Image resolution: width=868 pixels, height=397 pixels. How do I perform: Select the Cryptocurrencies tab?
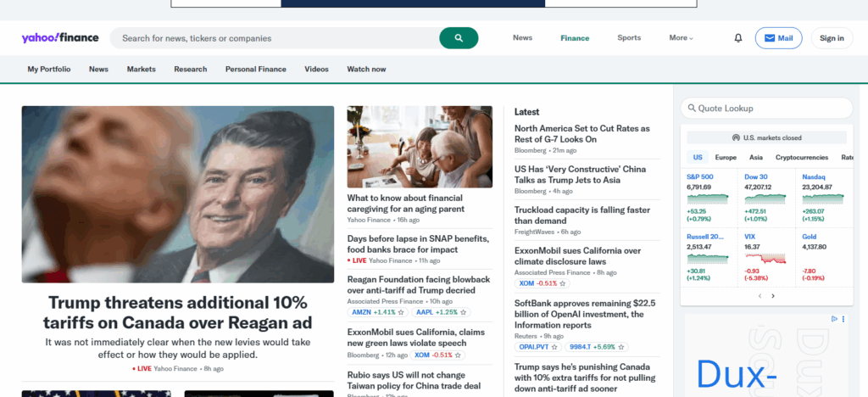coord(802,157)
